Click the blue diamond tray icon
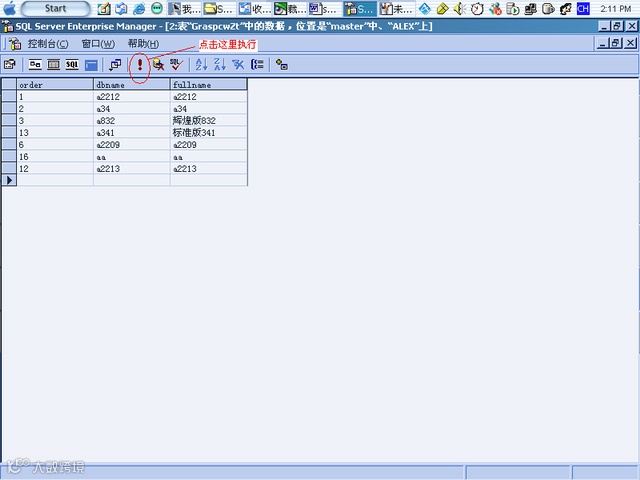This screenshot has height=480, width=640. coord(424,8)
